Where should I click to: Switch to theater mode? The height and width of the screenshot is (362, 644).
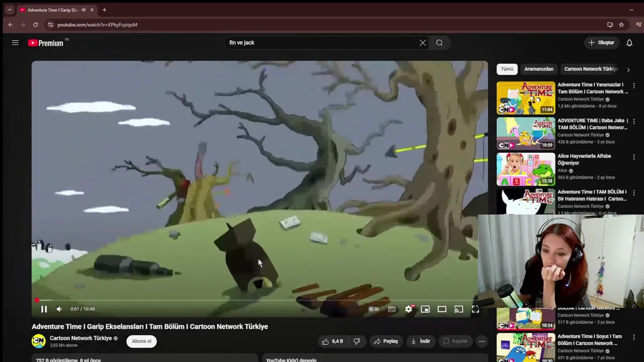pos(442,309)
